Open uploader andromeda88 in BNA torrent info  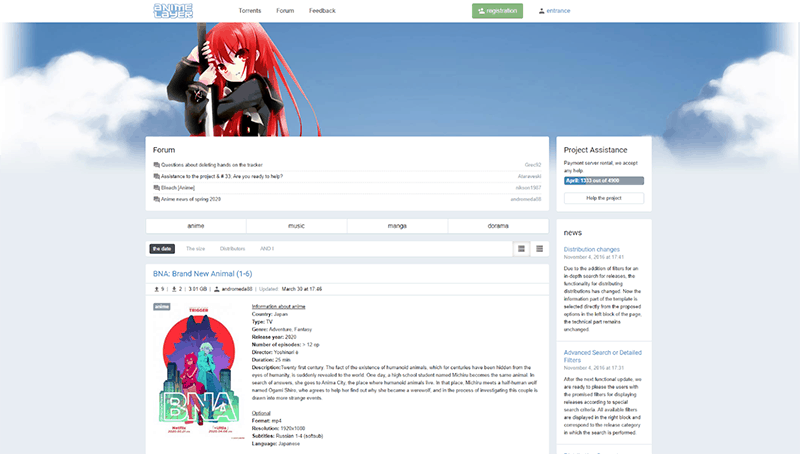(x=237, y=289)
